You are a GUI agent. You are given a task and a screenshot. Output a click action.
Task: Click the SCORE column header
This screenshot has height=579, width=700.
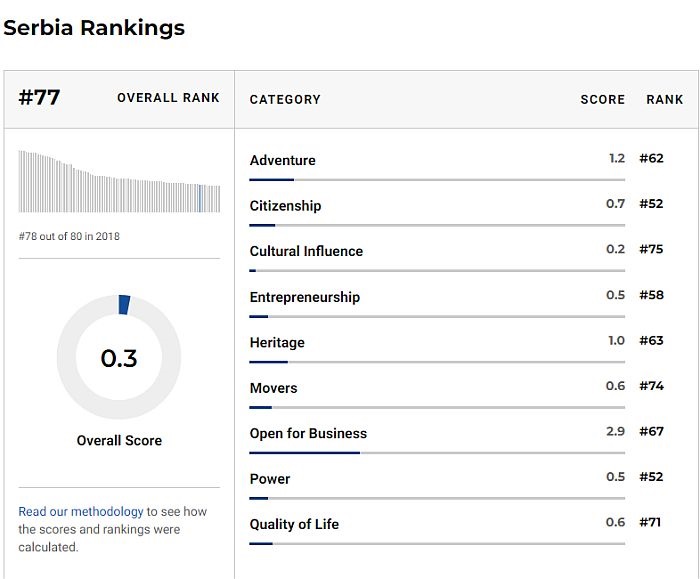(602, 100)
